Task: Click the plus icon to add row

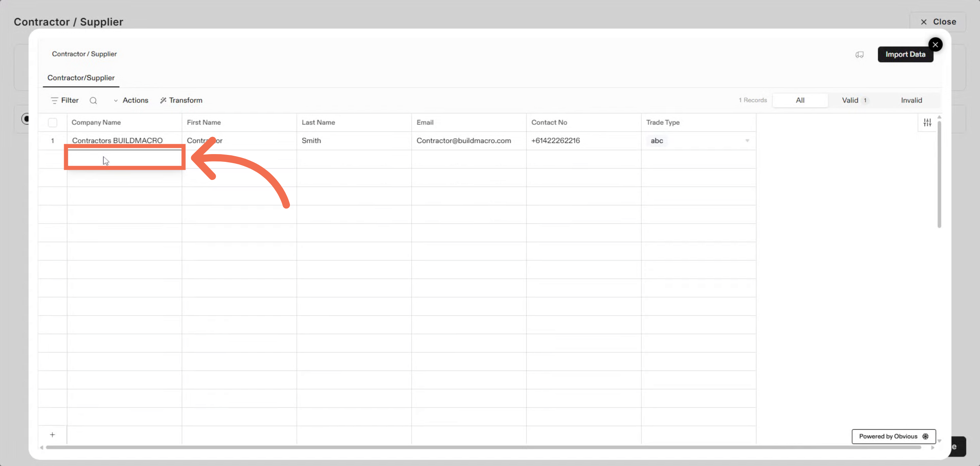Action: pos(52,435)
